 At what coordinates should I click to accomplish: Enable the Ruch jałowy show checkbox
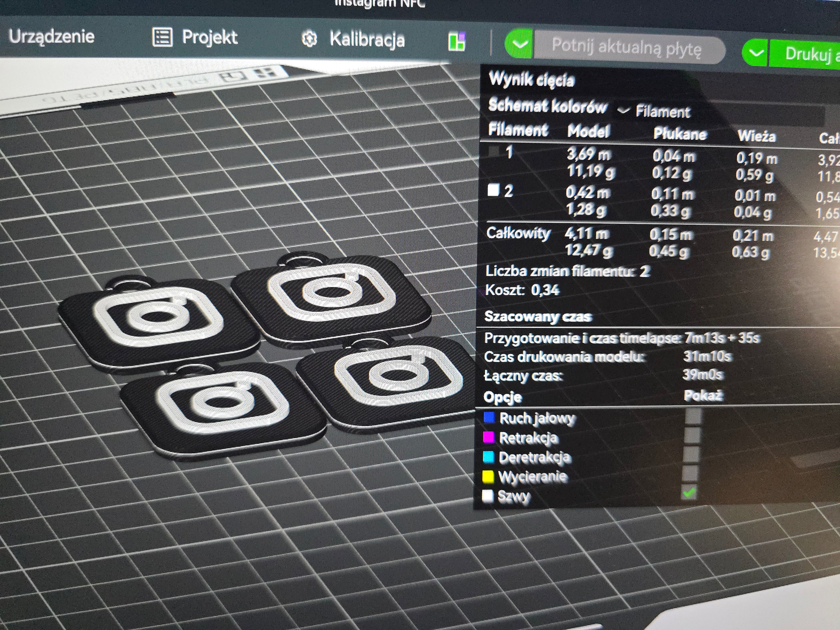[693, 416]
